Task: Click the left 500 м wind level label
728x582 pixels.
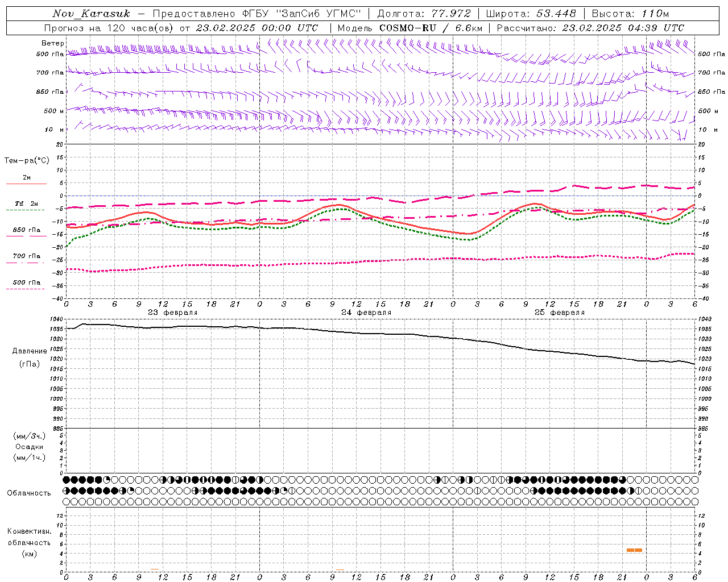Action: pyautogui.click(x=54, y=111)
